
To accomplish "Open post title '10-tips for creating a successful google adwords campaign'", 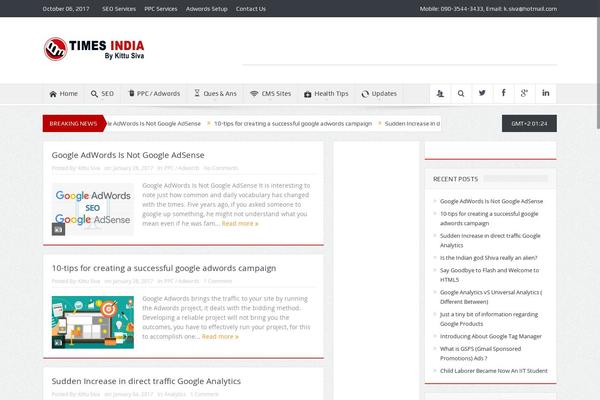I will (x=164, y=268).
